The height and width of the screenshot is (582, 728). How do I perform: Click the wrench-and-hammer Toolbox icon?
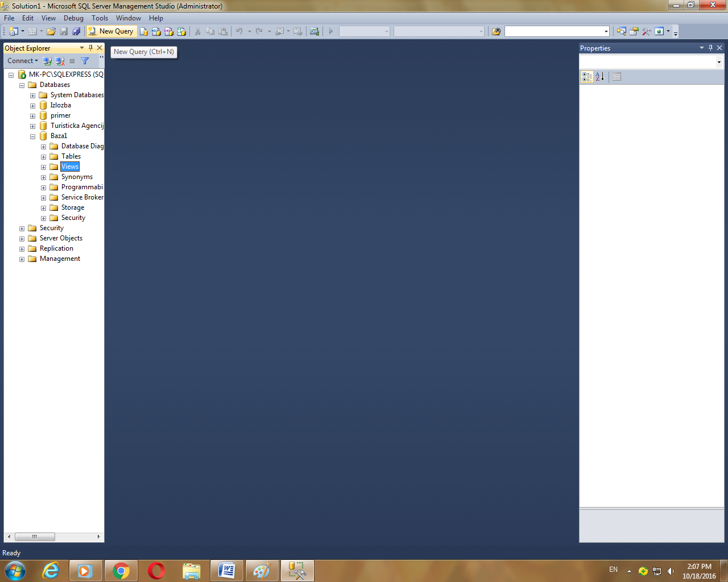646,31
